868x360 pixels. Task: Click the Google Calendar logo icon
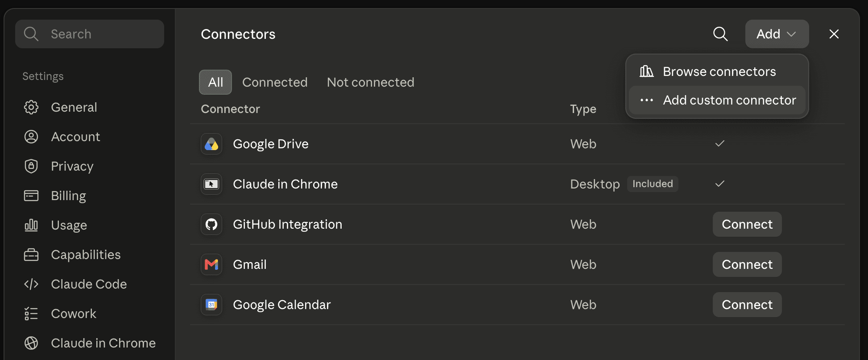tap(211, 305)
